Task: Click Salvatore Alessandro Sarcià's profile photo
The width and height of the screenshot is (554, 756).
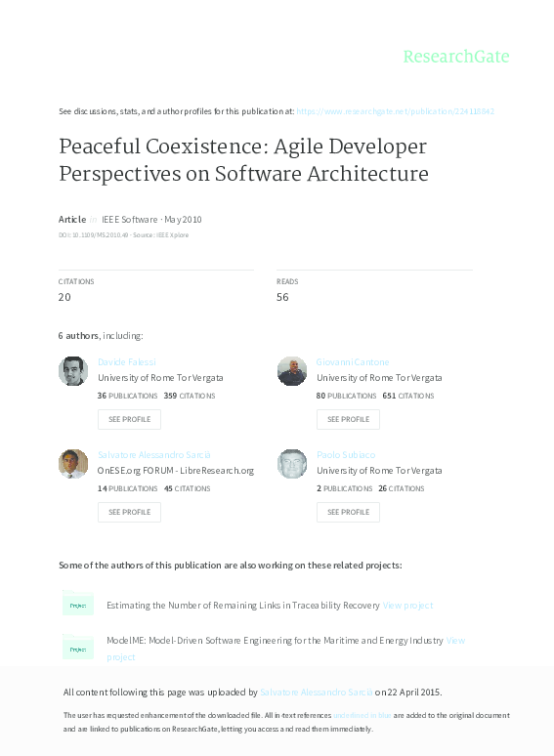Action: [73, 464]
